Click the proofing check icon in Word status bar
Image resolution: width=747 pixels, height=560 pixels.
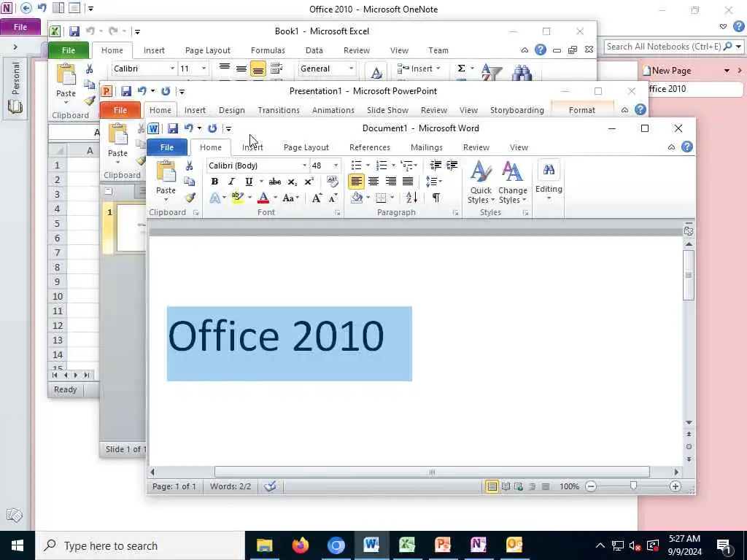click(270, 486)
